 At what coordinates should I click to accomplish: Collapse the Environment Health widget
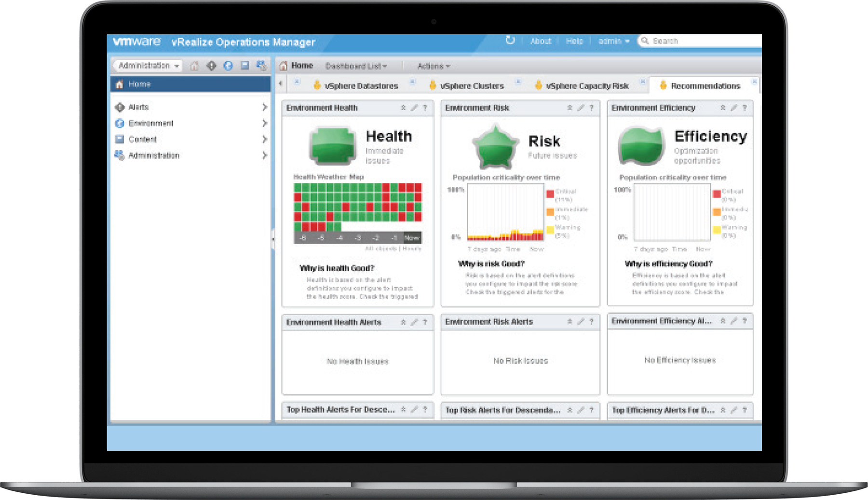pyautogui.click(x=403, y=108)
